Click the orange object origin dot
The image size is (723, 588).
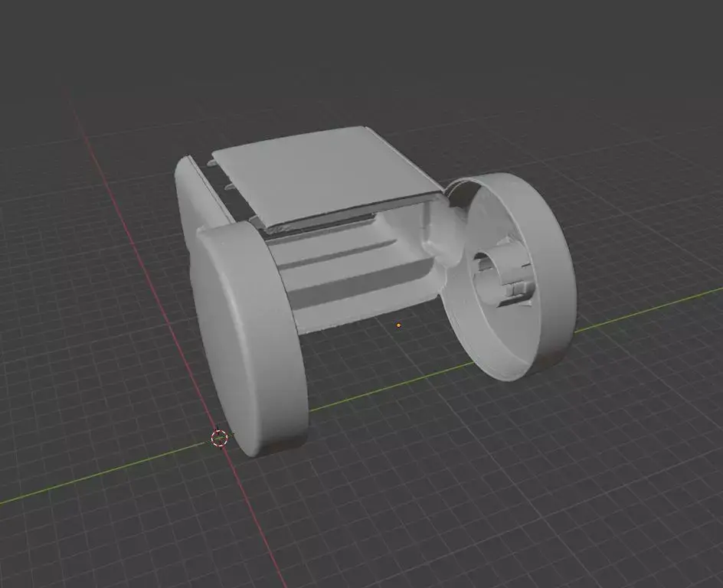[x=399, y=325]
